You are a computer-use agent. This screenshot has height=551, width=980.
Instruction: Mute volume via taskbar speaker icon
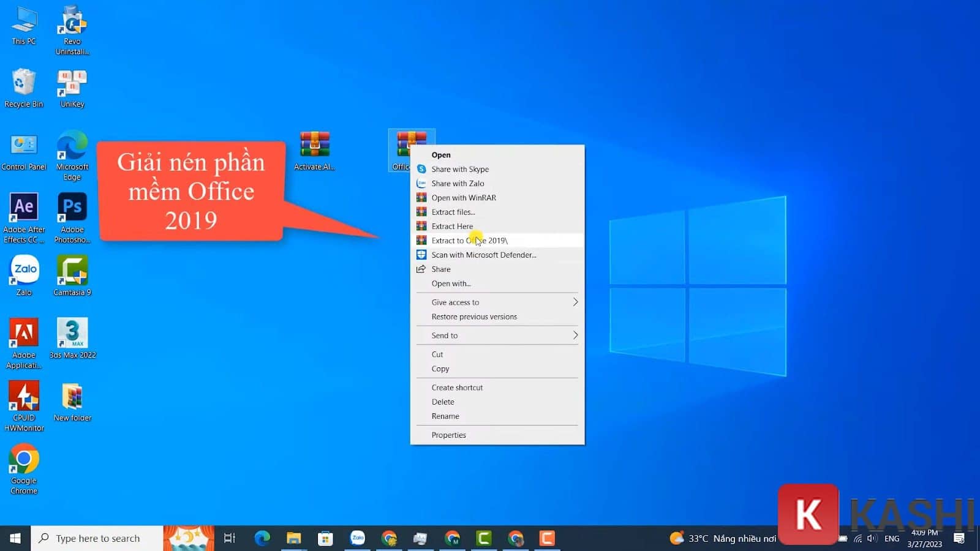pos(872,538)
